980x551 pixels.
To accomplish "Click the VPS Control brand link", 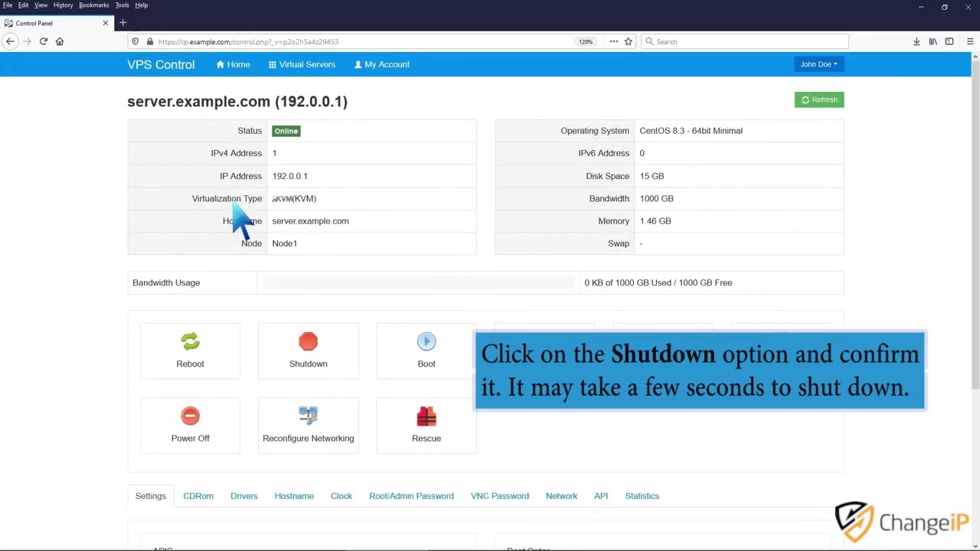I will 161,64.
